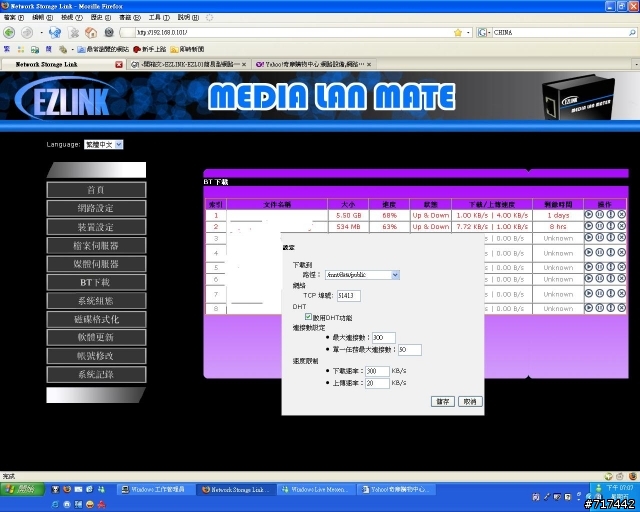This screenshot has width=640, height=512.
Task: Close the Network Storage Link tab
Action: pos(119,65)
